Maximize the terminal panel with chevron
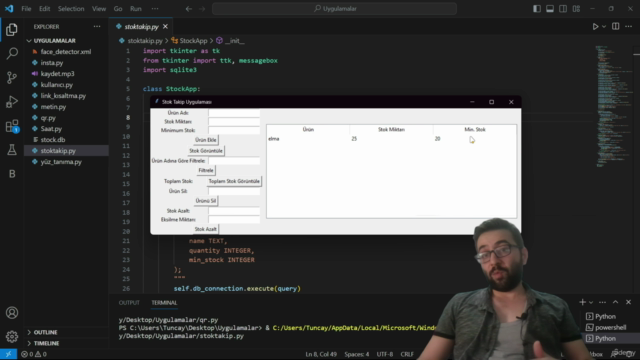Screen dimensions: 640x360 point(616,302)
